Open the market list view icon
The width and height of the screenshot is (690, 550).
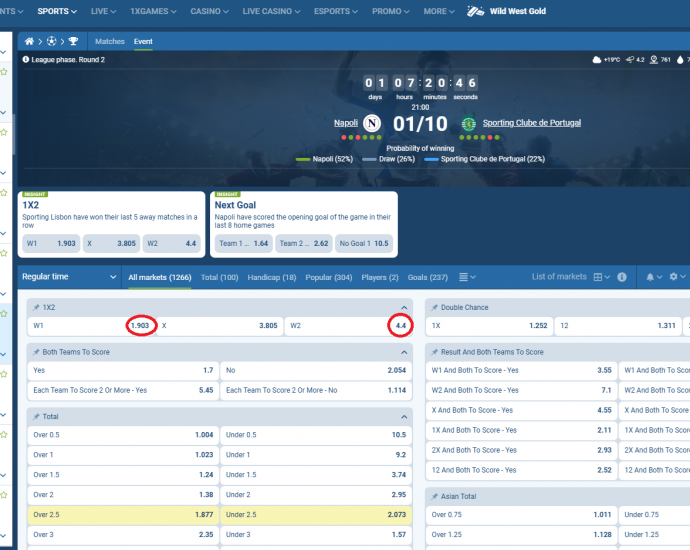(x=467, y=277)
